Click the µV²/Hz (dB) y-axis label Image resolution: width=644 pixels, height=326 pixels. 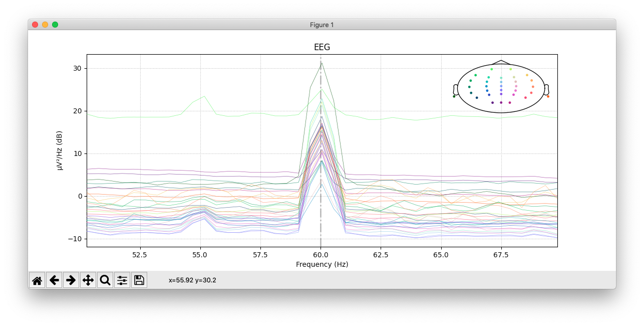(60, 150)
